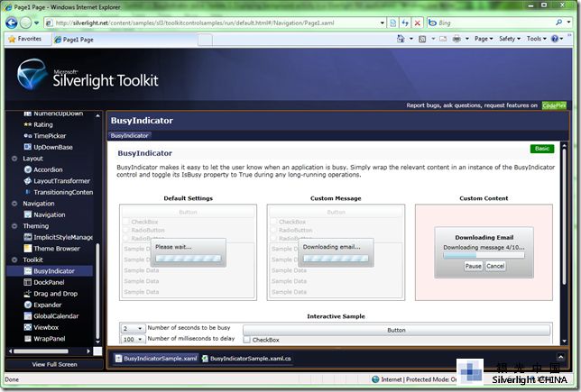Click the browser Forward arrow button
This screenshot has height=392, width=581.
coord(25,23)
